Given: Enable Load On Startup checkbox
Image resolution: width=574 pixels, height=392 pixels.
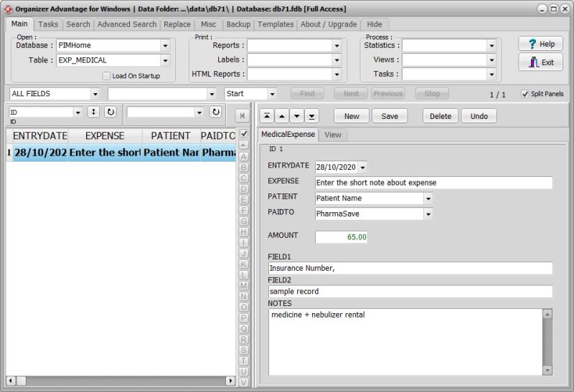Looking at the screenshot, I should pyautogui.click(x=106, y=76).
